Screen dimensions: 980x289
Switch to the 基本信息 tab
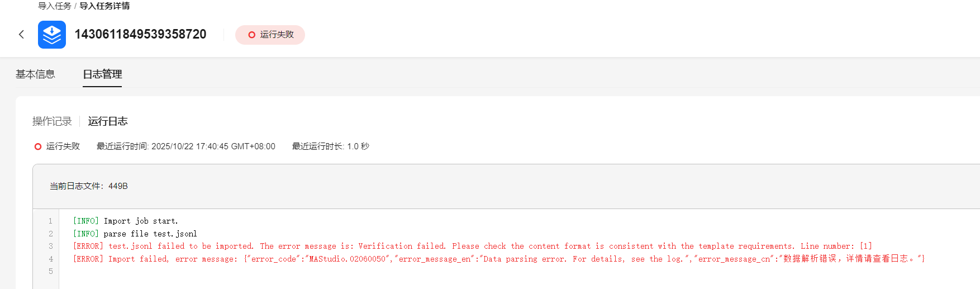click(x=35, y=74)
